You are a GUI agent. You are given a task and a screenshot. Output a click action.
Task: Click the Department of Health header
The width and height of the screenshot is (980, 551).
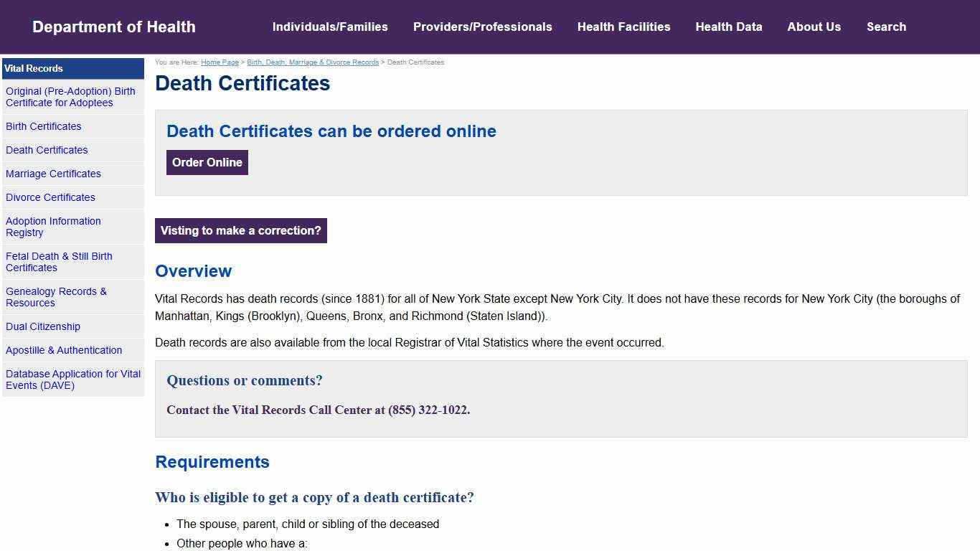tap(113, 27)
